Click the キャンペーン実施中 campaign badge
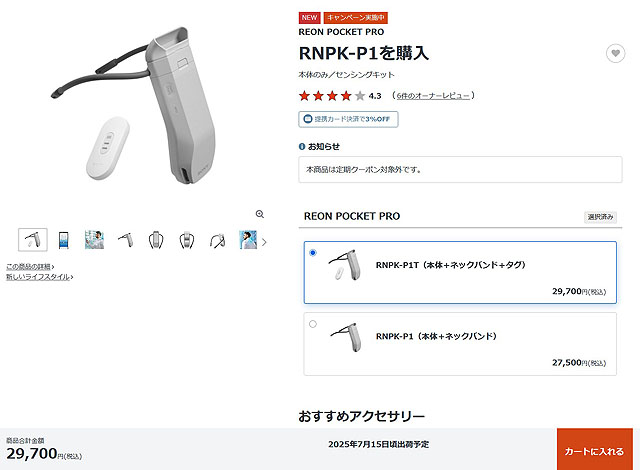The height and width of the screenshot is (470, 640). (x=356, y=18)
